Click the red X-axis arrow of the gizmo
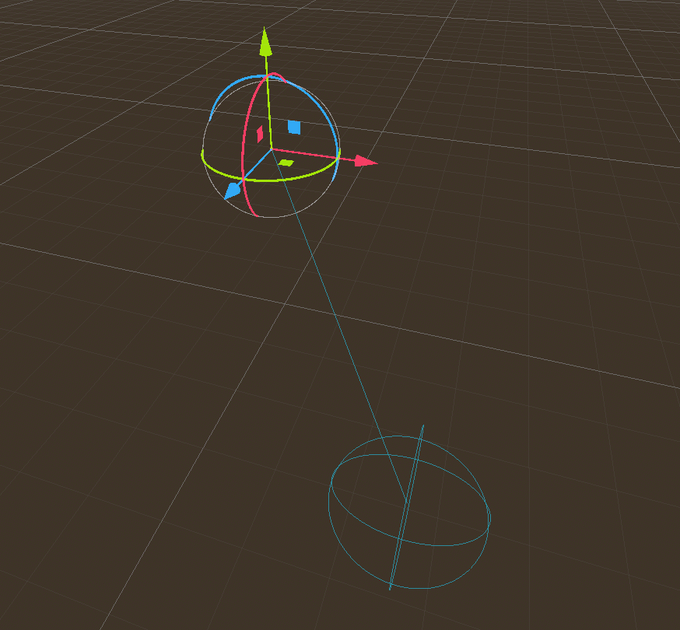This screenshot has width=680, height=630. click(366, 162)
